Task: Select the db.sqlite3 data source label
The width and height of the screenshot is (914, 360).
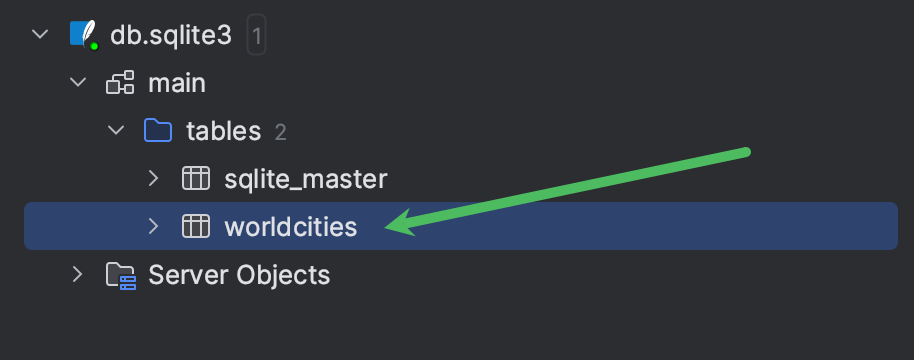Action: [171, 36]
